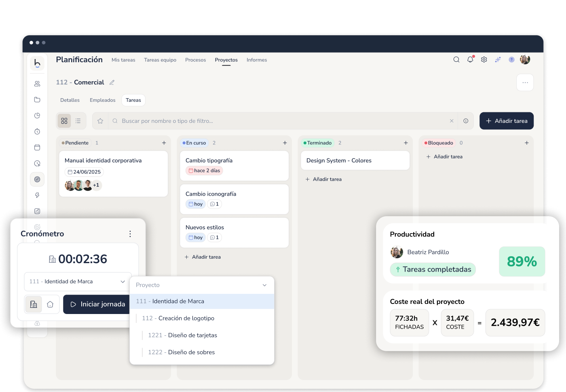Switch to list view

pyautogui.click(x=78, y=121)
